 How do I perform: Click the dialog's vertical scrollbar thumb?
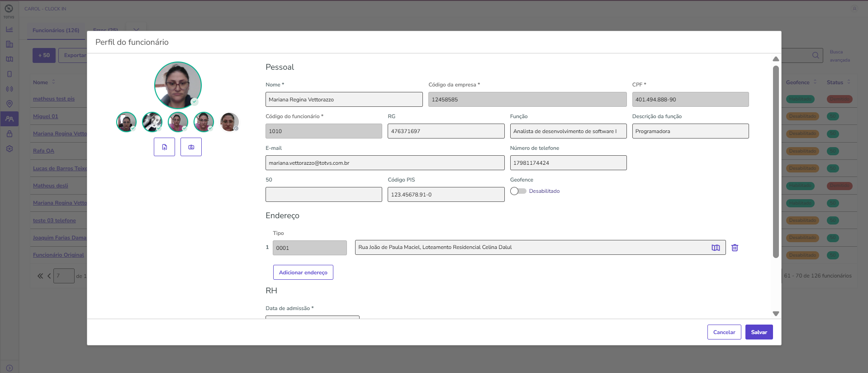776,162
